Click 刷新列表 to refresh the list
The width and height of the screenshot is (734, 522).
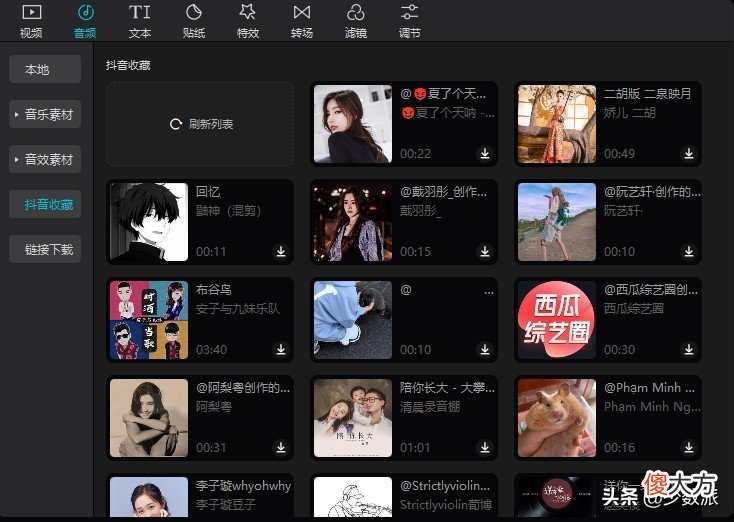click(201, 124)
